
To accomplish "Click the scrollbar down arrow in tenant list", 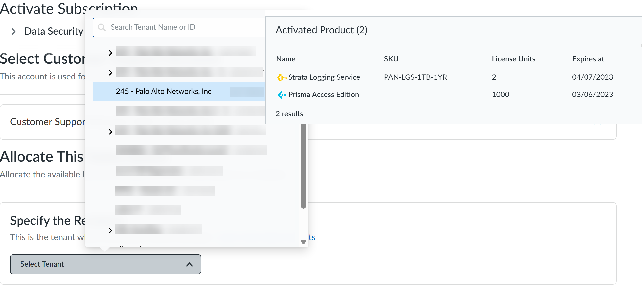I will (303, 242).
